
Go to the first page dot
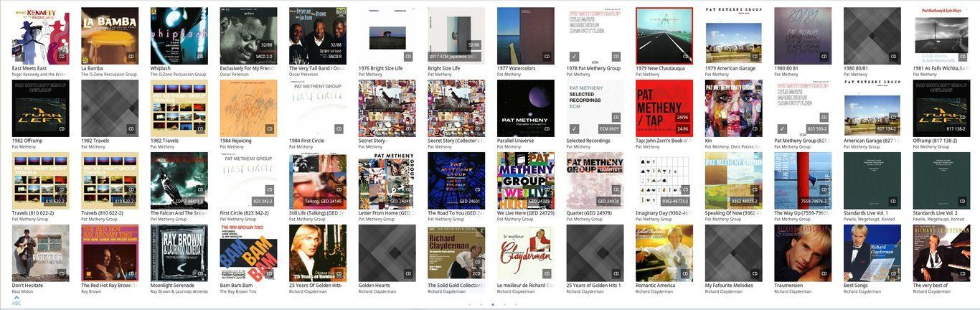point(469,304)
